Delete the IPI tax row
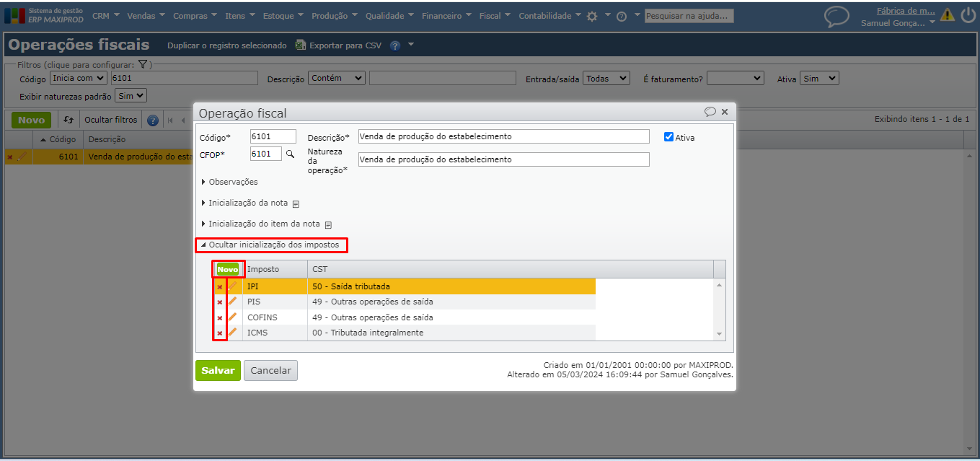The height and width of the screenshot is (461, 980). [220, 287]
